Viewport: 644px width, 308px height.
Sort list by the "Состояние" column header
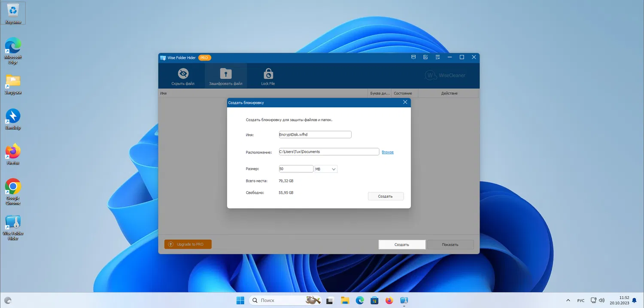pos(403,93)
